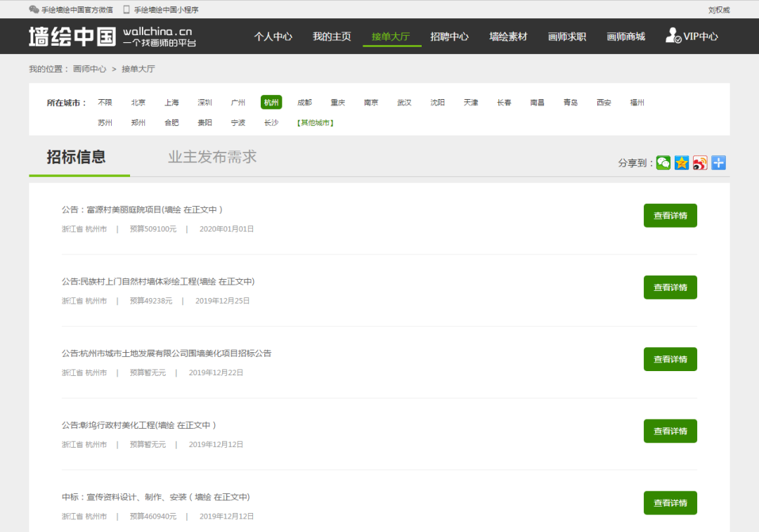Switch to the 招标信息 tab
This screenshot has width=759, height=532.
(76, 157)
